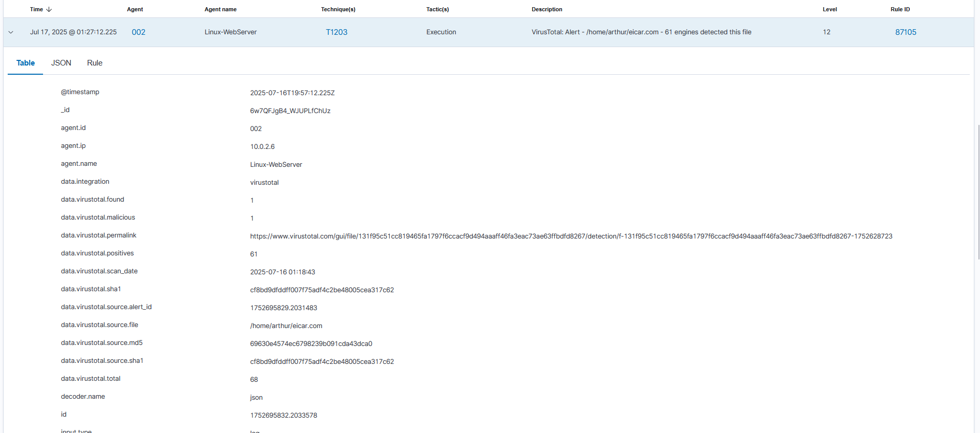Click the data.virustotal.source.file field name
Screen dimensions: 980x433
pos(99,325)
